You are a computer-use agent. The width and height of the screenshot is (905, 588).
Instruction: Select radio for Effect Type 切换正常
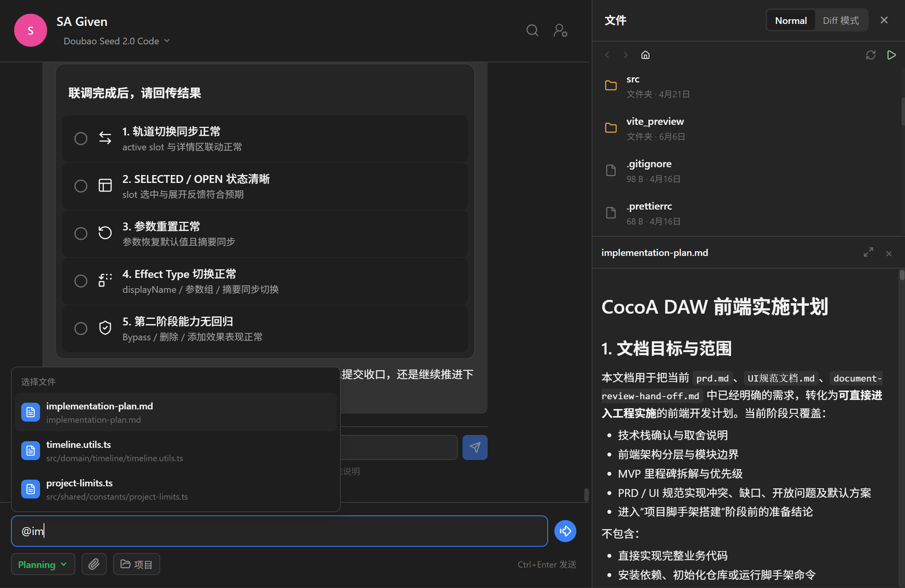point(81,281)
